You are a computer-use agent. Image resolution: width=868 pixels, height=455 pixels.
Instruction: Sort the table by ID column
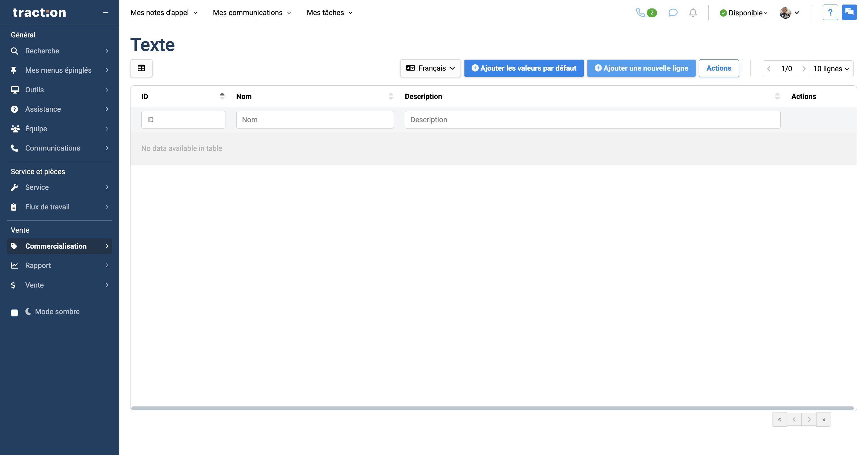pos(222,96)
